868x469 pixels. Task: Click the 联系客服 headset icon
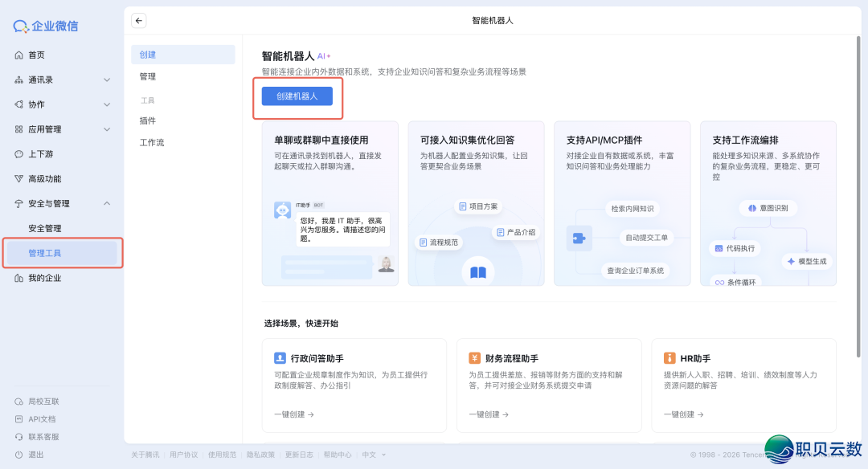18,435
